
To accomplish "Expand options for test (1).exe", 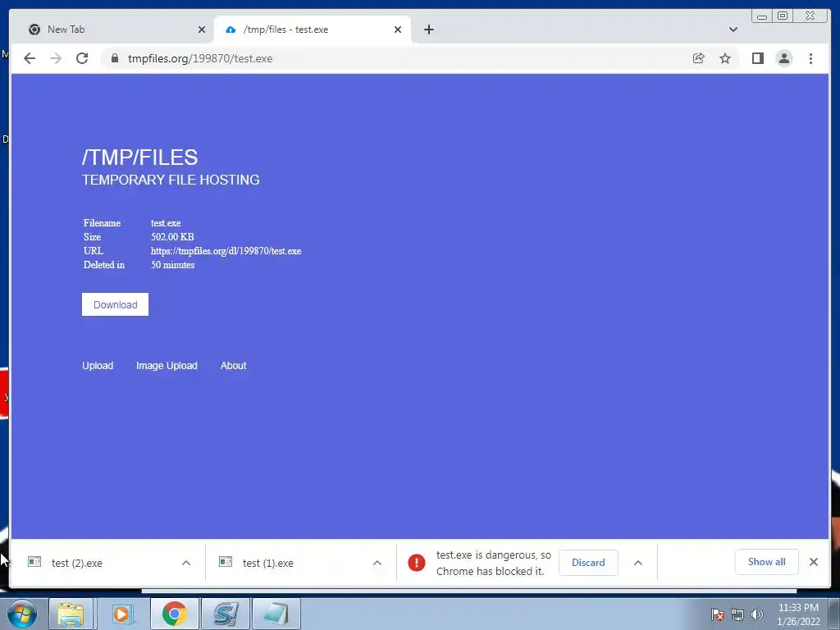I will point(377,563).
